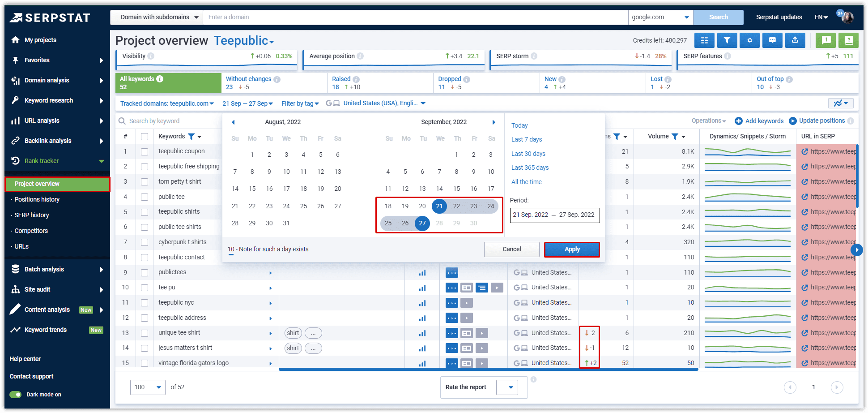Viewport: 868px width, 413px height.
Task: Open Site audit menu
Action: 57,290
